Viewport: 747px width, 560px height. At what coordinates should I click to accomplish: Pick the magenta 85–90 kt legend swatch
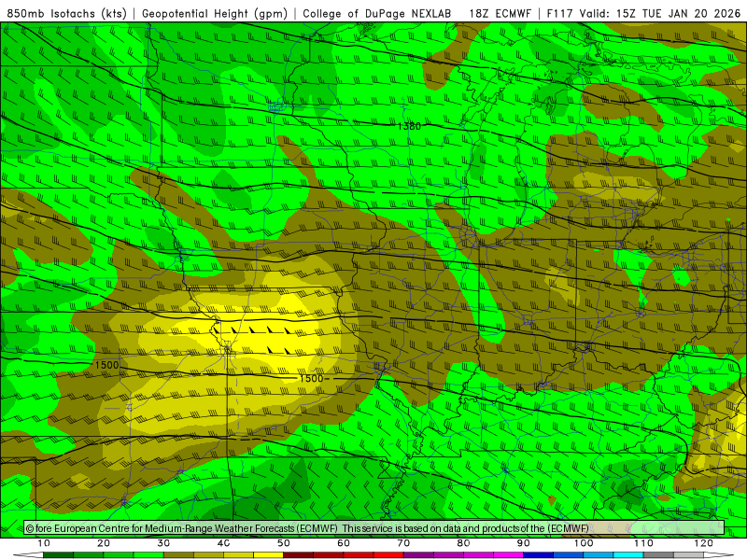[x=508, y=555]
